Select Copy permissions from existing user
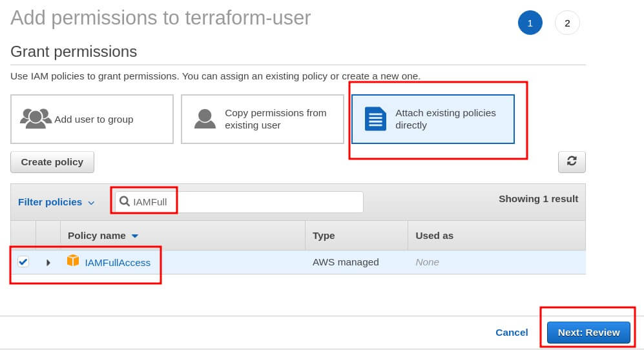 [262, 119]
